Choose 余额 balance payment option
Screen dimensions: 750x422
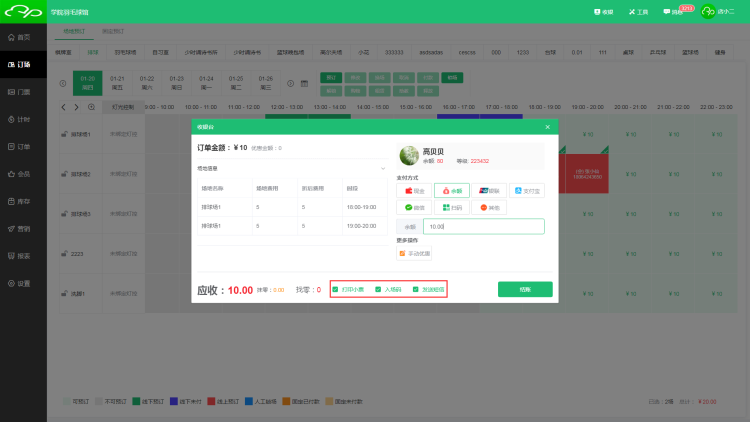click(x=451, y=190)
